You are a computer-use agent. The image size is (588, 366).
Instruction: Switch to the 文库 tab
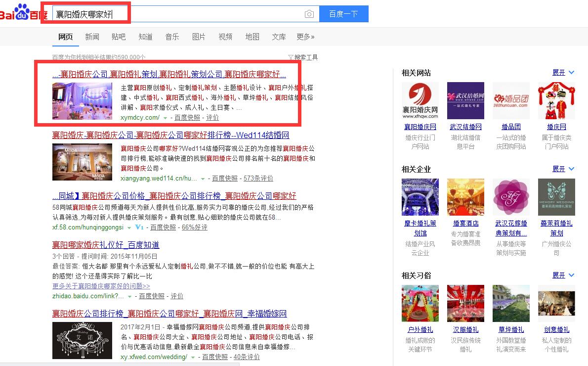pos(279,37)
